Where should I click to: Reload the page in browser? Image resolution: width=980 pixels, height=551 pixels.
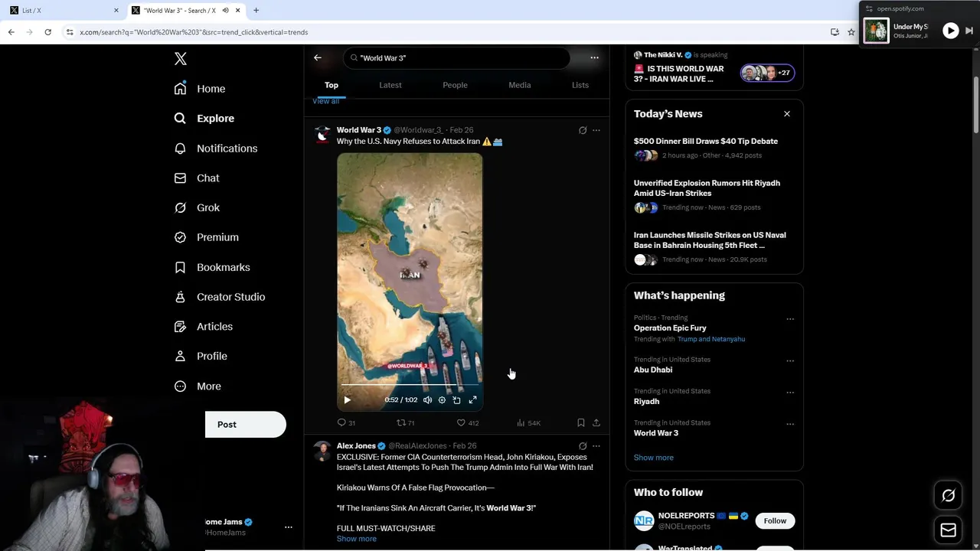coord(47,32)
